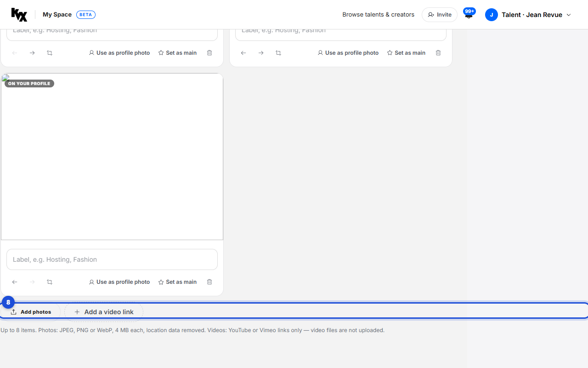Crop the ON YOUR PROFILE photo
The width and height of the screenshot is (588, 368).
coord(50,282)
